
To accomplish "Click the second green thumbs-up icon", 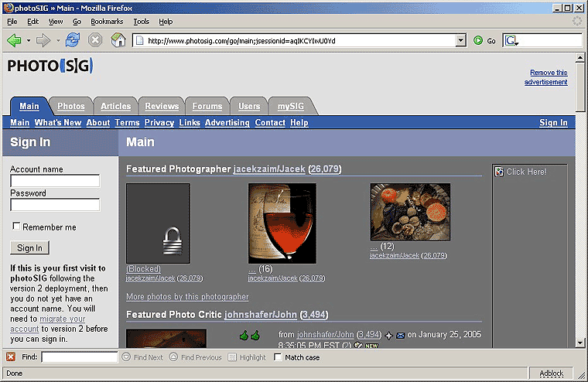I will [x=255, y=335].
